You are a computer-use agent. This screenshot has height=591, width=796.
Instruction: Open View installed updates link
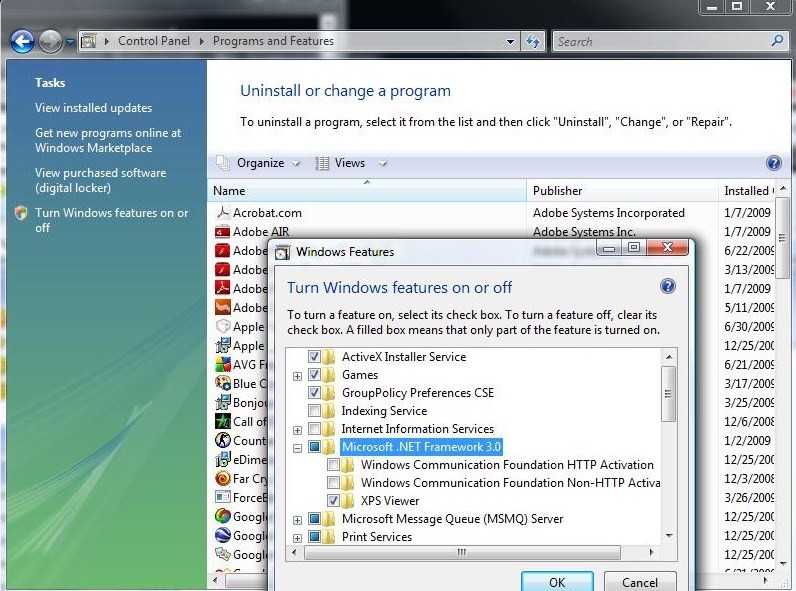pos(93,108)
